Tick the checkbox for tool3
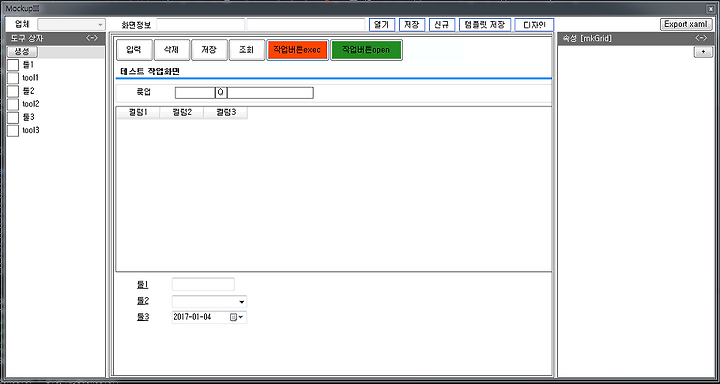The width and height of the screenshot is (720, 384). [x=13, y=130]
